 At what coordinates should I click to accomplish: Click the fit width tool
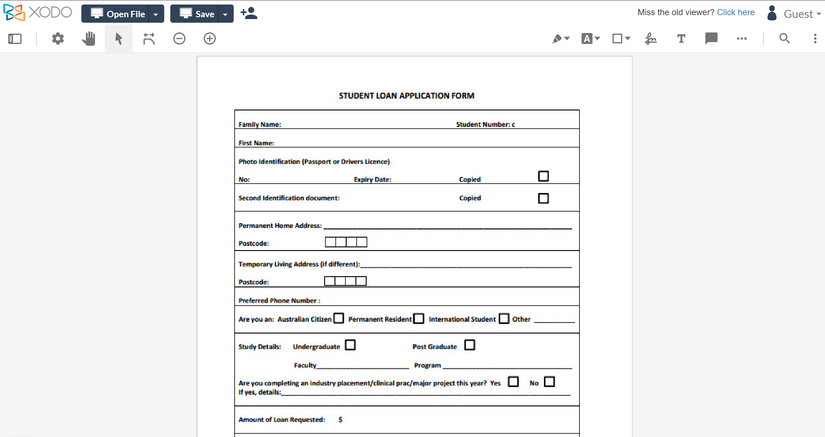(149, 38)
